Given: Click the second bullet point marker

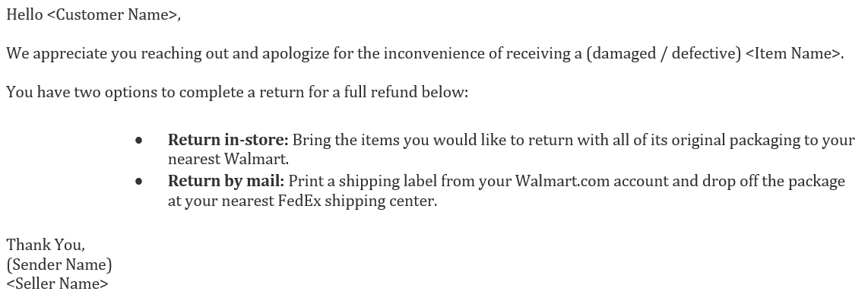Looking at the screenshot, I should 138,182.
